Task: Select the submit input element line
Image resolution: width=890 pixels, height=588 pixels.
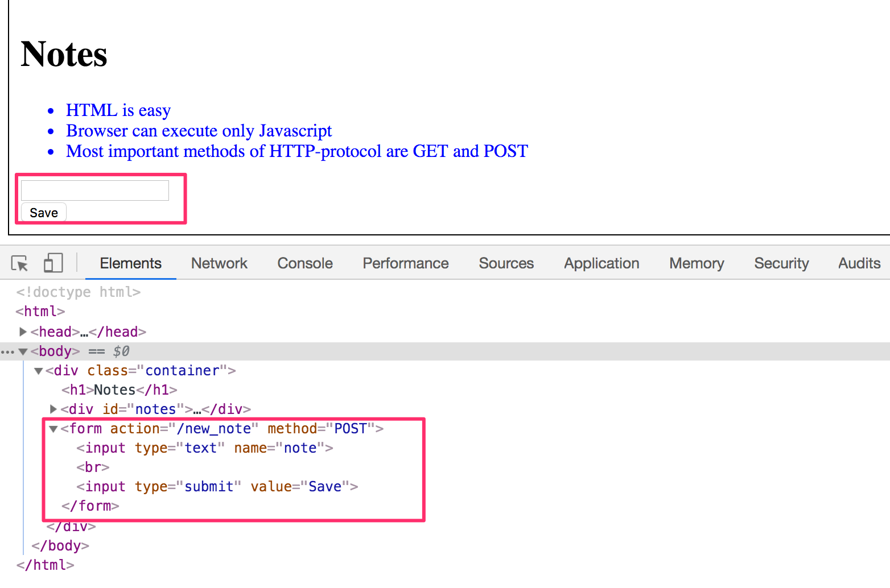Action: 217,487
